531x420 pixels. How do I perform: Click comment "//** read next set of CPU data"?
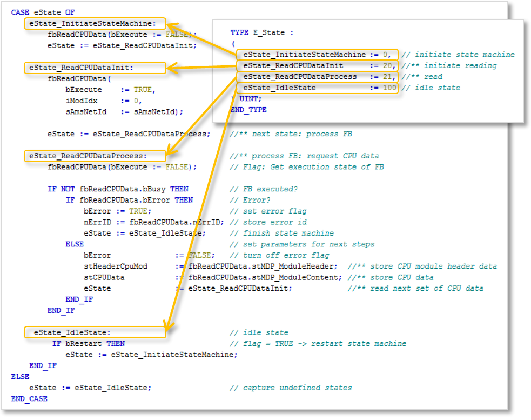coord(415,289)
